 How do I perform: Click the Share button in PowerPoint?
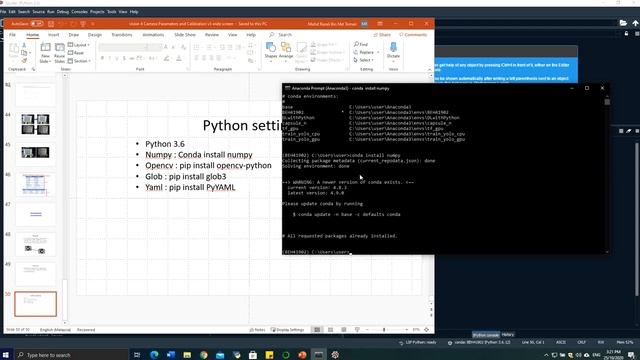point(382,35)
